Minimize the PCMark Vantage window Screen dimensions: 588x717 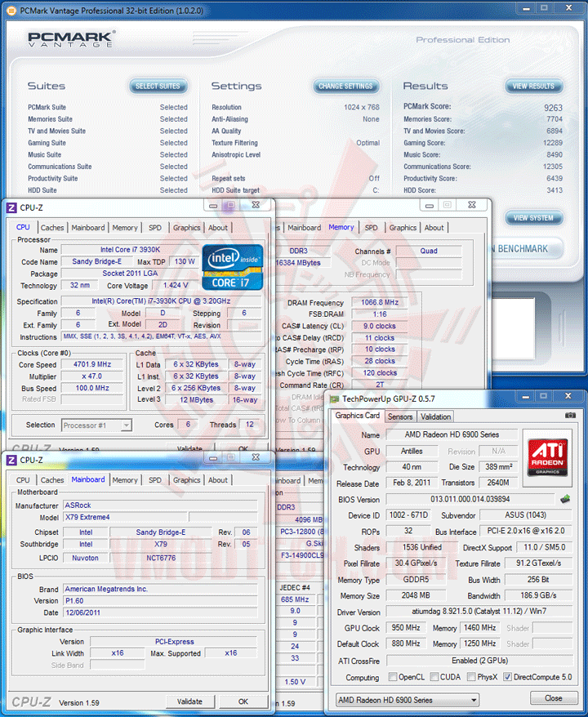pyautogui.click(x=526, y=8)
